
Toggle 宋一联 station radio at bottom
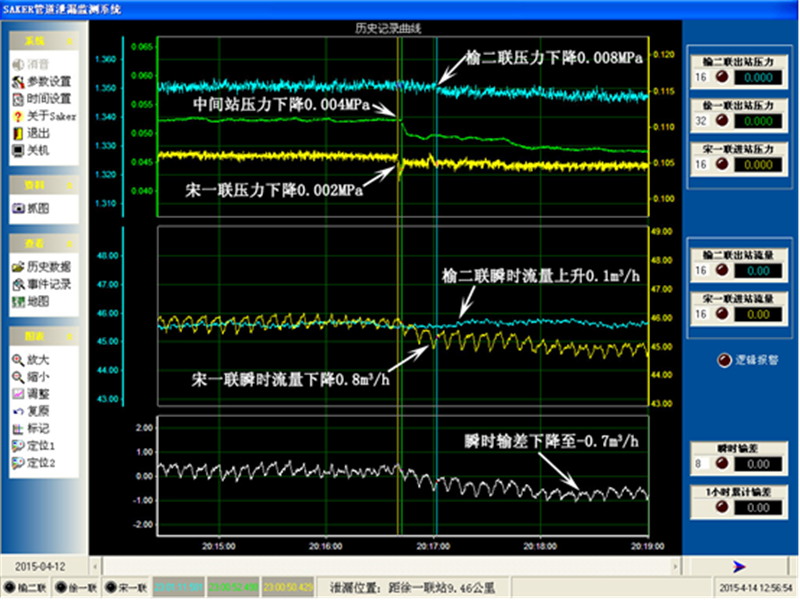(110, 587)
